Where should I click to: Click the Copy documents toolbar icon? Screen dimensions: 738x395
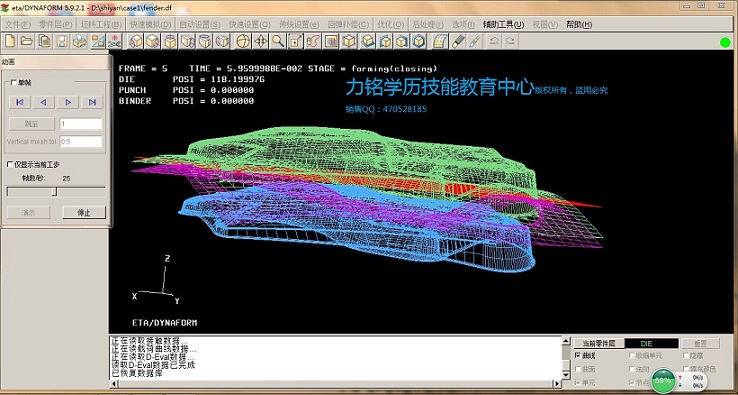click(x=44, y=41)
